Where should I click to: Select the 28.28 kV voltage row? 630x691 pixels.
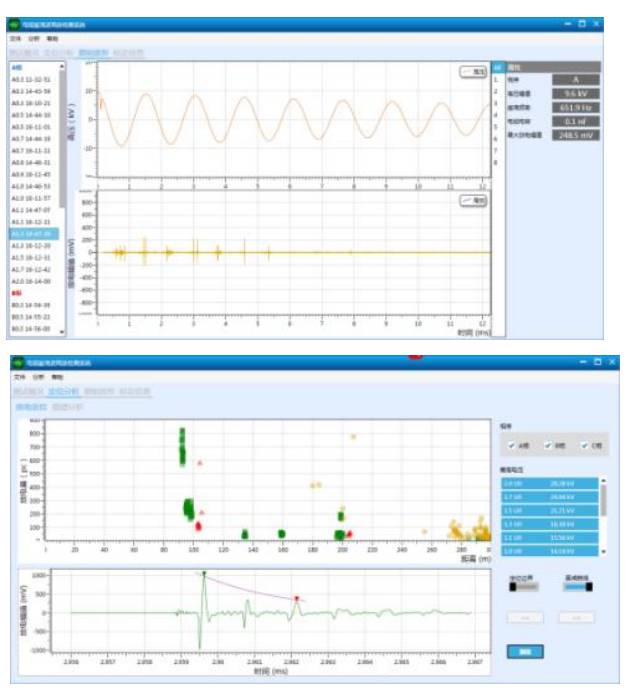pyautogui.click(x=548, y=482)
